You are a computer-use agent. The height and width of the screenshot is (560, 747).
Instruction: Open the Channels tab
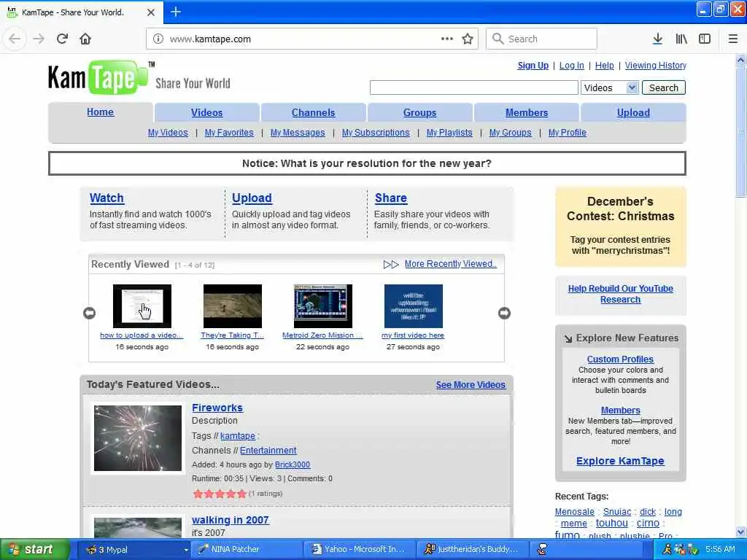[x=313, y=112]
